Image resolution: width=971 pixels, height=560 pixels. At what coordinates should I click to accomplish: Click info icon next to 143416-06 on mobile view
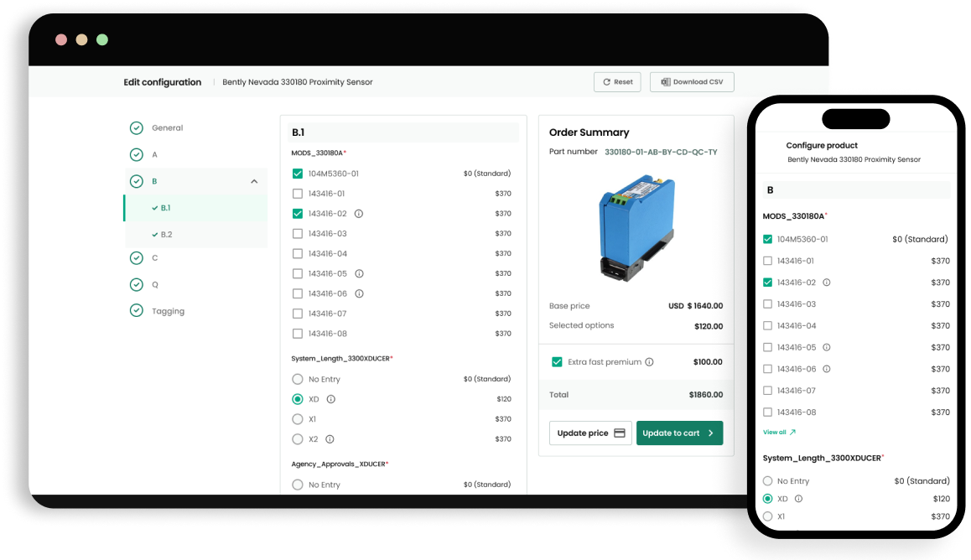[827, 369]
